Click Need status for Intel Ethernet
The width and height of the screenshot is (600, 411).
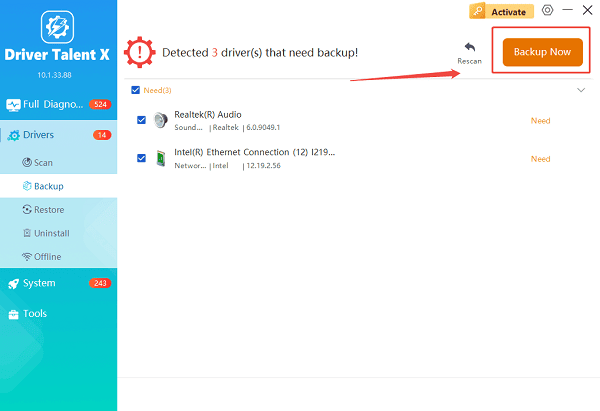pos(540,159)
